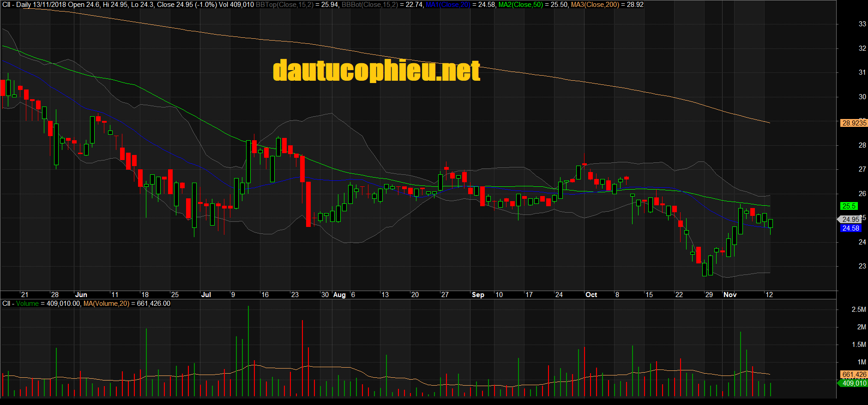Select the MA2(Close,50) indicator label
This screenshot has width=868, height=405.
pos(521,5)
